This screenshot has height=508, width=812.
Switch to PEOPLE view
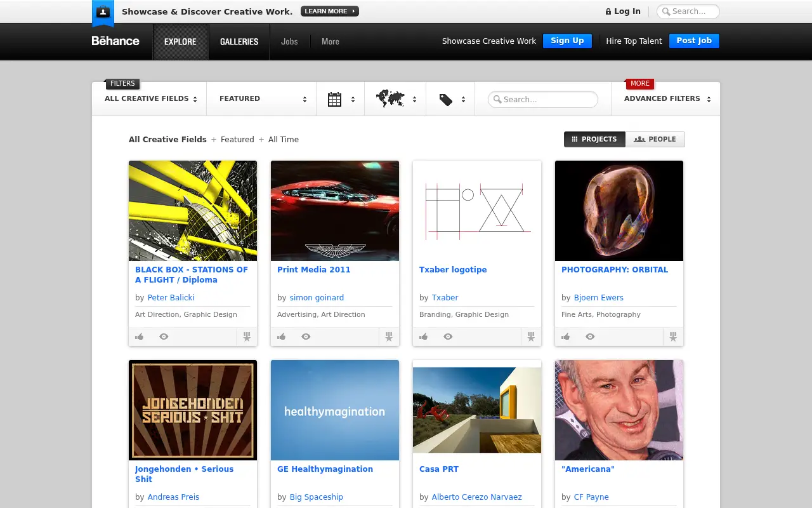655,139
